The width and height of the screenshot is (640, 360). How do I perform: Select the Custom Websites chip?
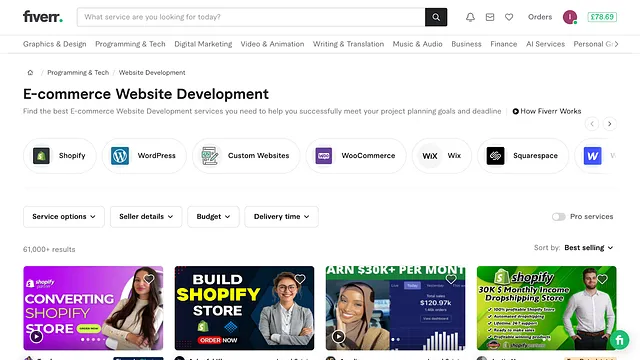click(x=246, y=156)
